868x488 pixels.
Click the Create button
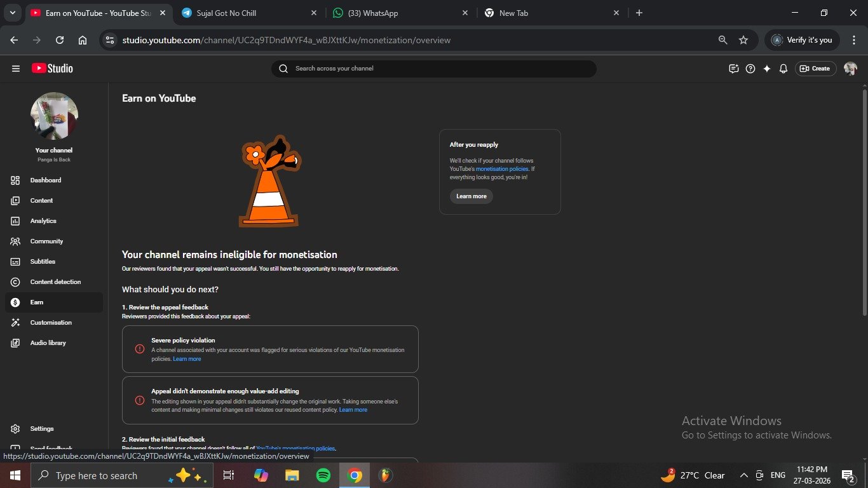coord(815,69)
